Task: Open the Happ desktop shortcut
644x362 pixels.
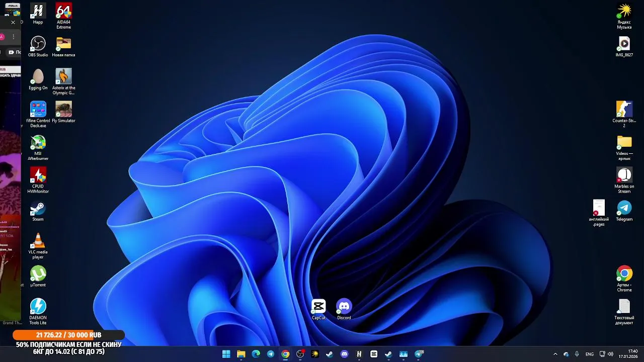Action: [x=38, y=14]
